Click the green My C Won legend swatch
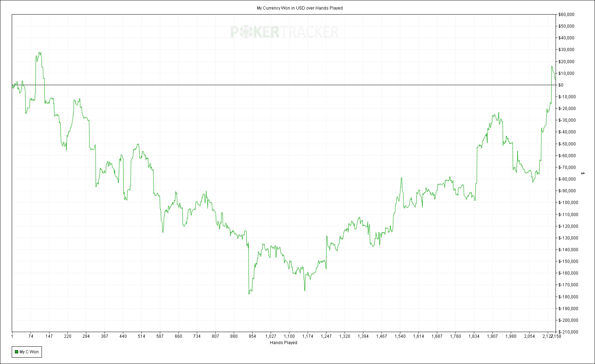Screen dimensions: 595x364 pos(16,352)
